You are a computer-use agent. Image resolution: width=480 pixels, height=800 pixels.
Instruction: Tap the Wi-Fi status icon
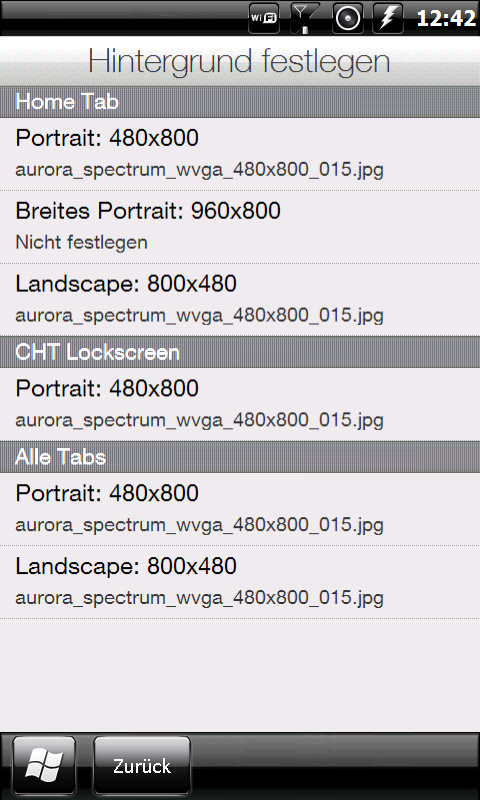click(264, 18)
